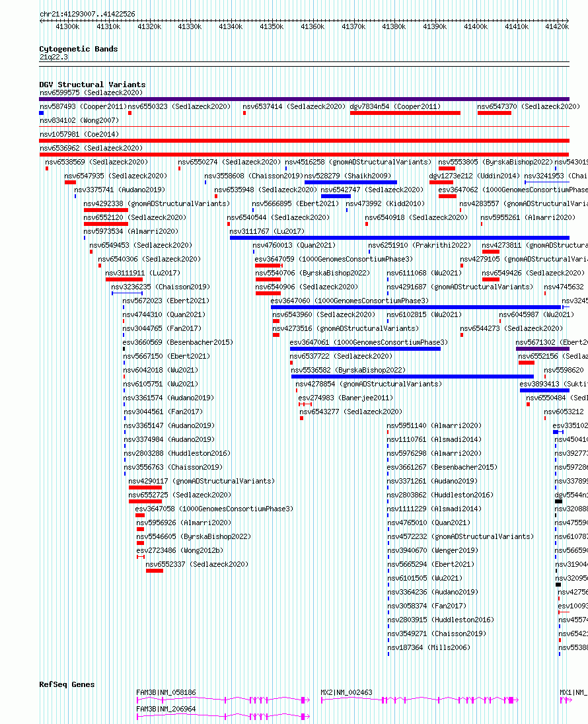The image size is (588, 724).
Task: Click nsv2803288 (Huddleston2016) variant label
Action: pos(177,453)
